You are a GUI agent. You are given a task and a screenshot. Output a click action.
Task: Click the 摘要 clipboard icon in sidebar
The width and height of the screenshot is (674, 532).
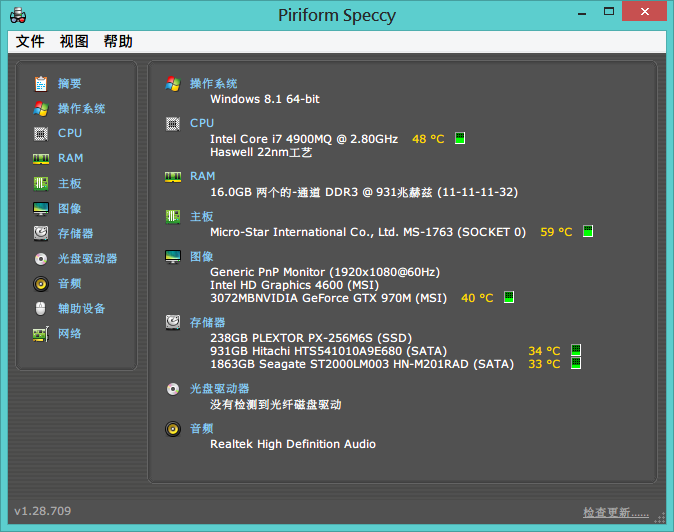point(41,84)
